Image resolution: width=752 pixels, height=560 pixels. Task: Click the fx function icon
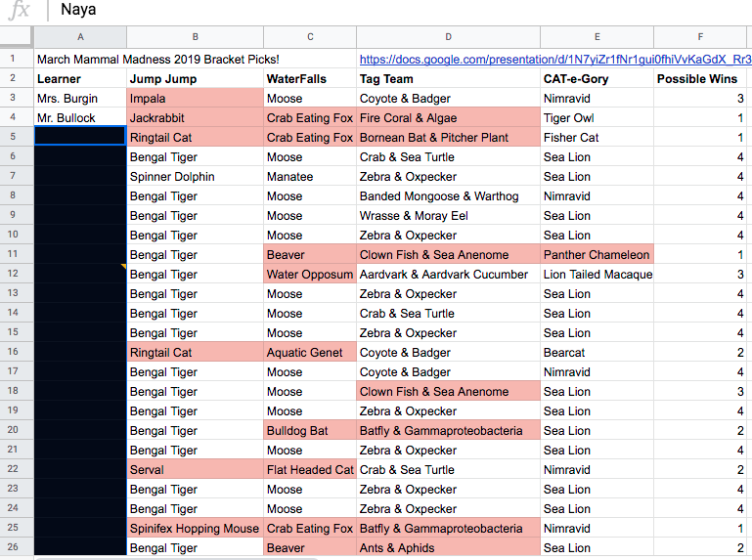[20, 10]
